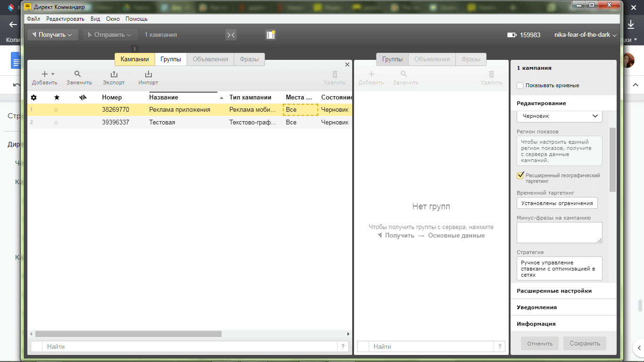Enable Показывать архивные checkbox
This screenshot has height=362, width=644.
pyautogui.click(x=520, y=86)
